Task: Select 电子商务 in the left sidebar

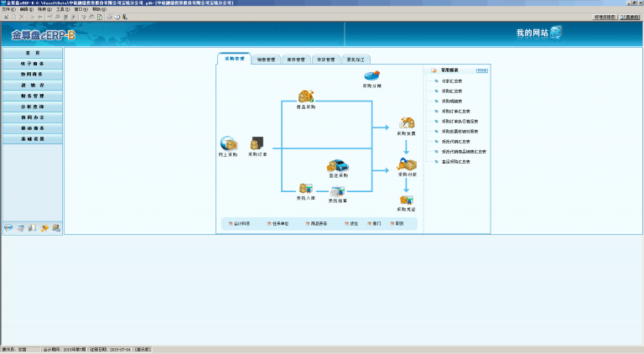Action: [33, 63]
